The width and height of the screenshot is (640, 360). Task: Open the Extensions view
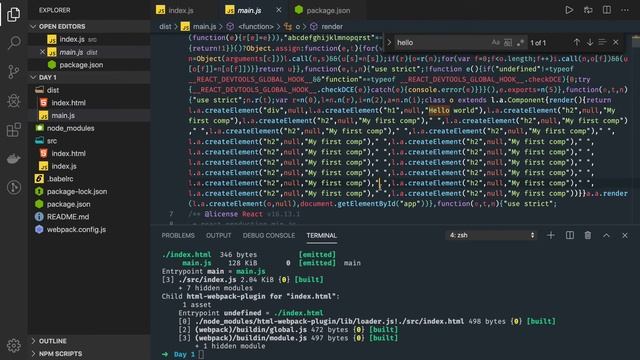[13, 130]
